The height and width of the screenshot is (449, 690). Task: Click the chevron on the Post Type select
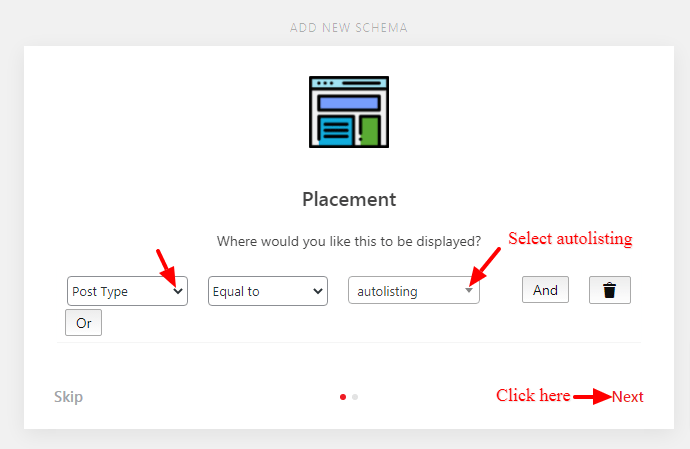coord(178,291)
